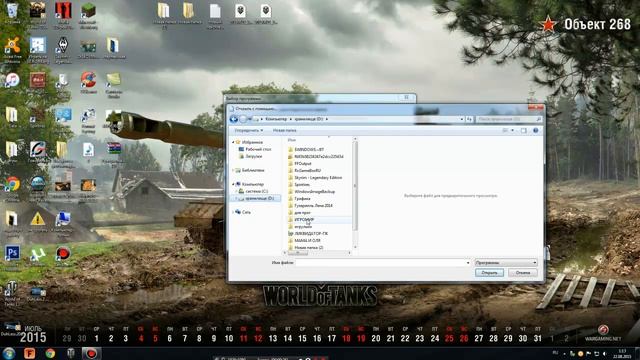Switch to recorder app in taskbar

pos(91,353)
